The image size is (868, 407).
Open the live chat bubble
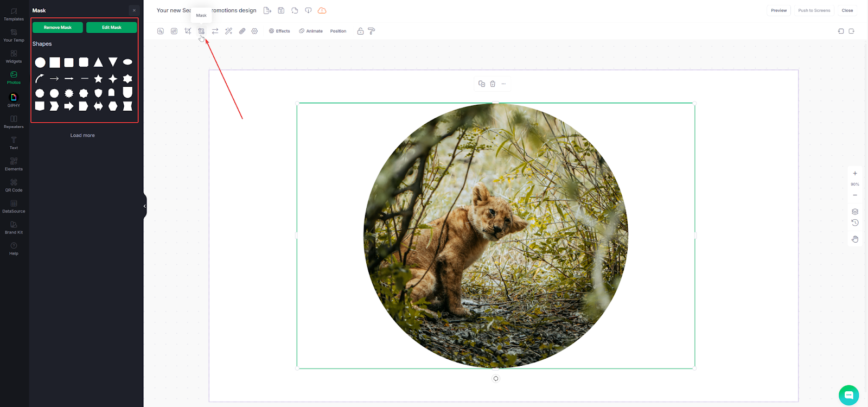[848, 395]
